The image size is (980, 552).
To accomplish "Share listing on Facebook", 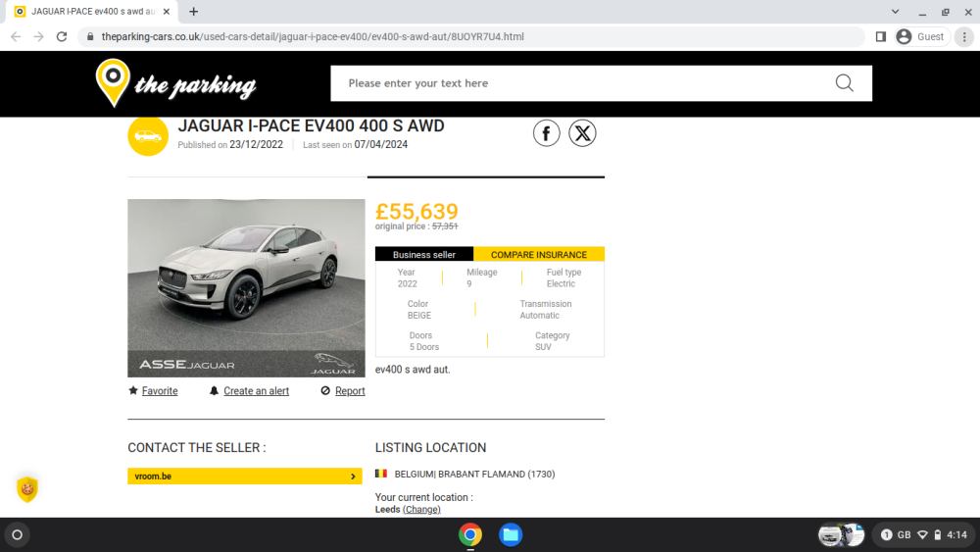I will pyautogui.click(x=546, y=133).
